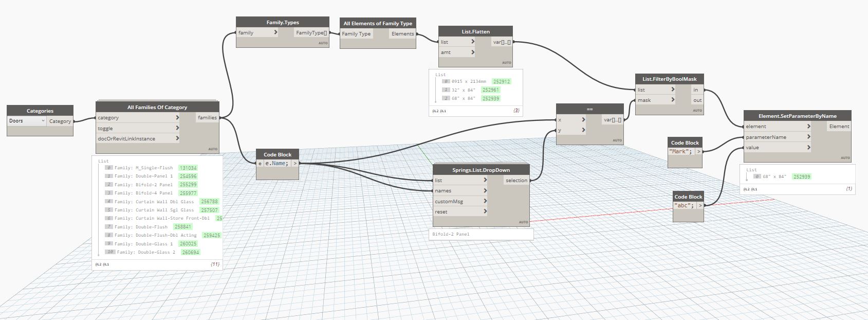Image resolution: width=868 pixels, height=320 pixels.
Task: Click the {11} item count label
Action: click(x=215, y=264)
